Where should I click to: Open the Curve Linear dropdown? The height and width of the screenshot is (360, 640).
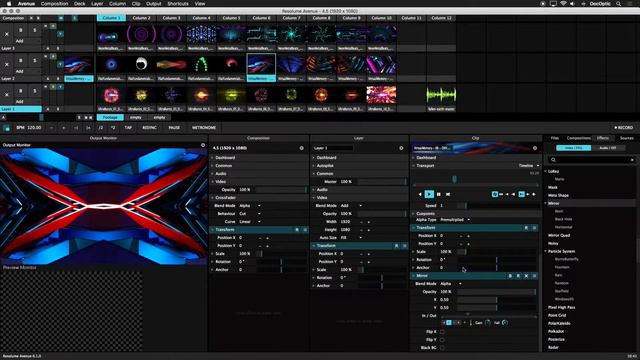pyautogui.click(x=250, y=222)
